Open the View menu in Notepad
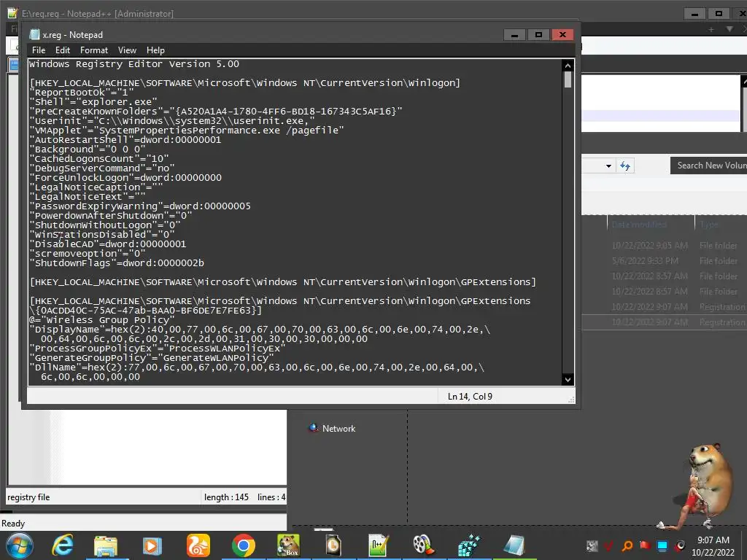Screen dimensions: 747x560 point(127,50)
